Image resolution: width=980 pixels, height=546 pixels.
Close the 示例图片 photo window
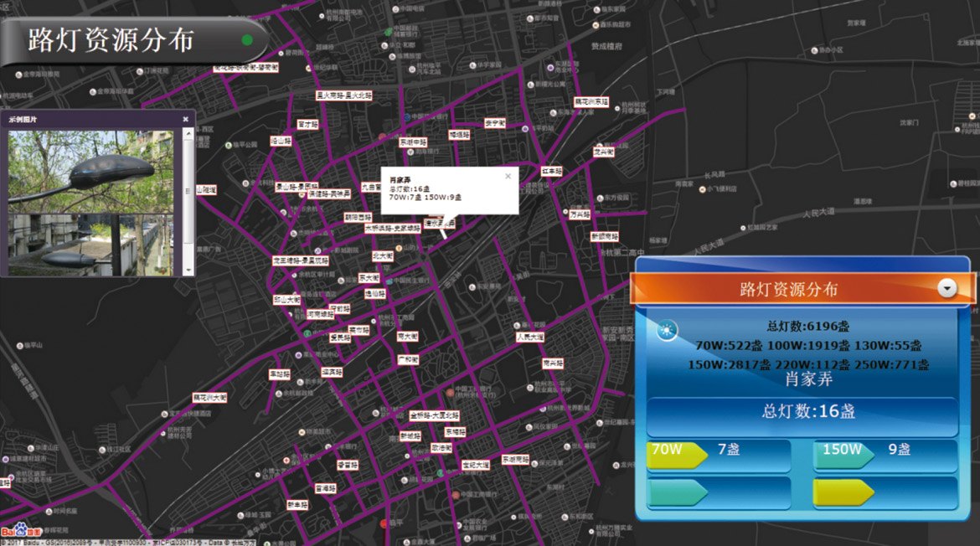(x=186, y=120)
